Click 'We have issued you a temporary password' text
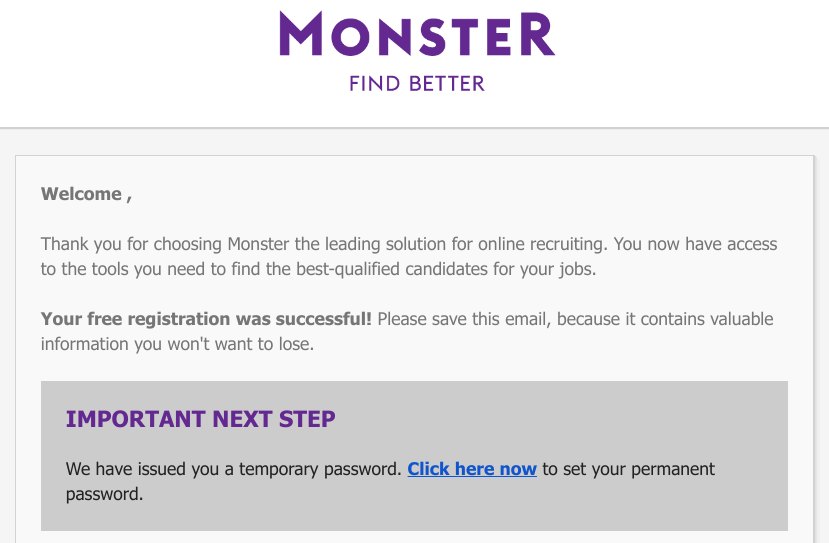The image size is (829, 543). tap(234, 469)
